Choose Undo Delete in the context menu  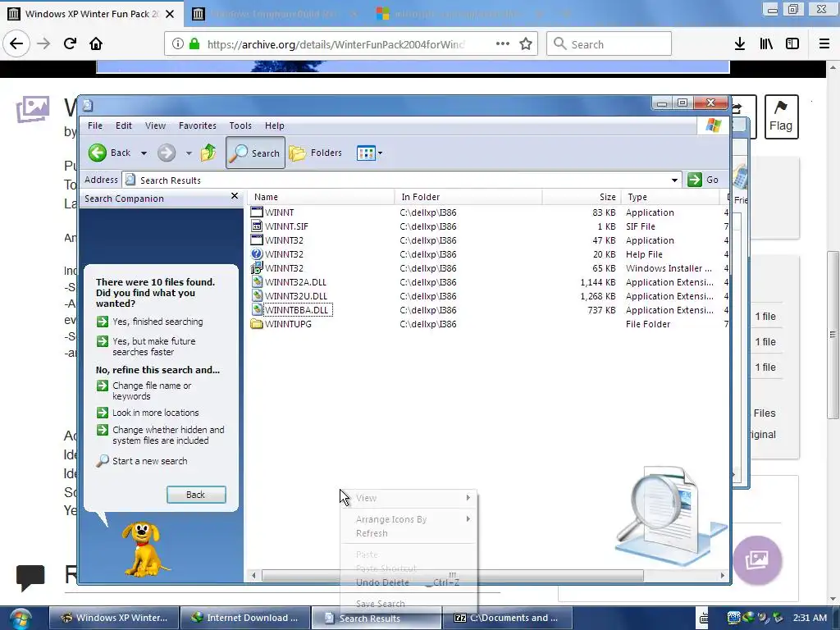pyautogui.click(x=409, y=582)
